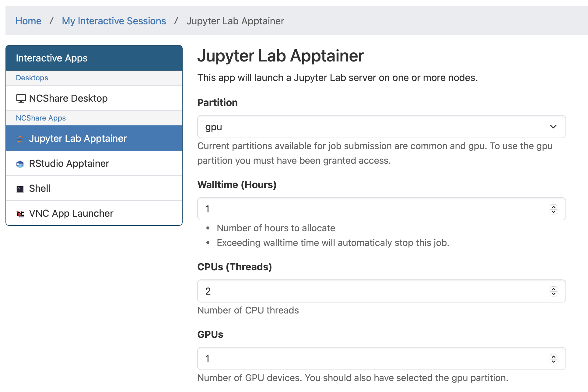Click the Shell terminal icon
The image size is (588, 392).
pyautogui.click(x=20, y=188)
